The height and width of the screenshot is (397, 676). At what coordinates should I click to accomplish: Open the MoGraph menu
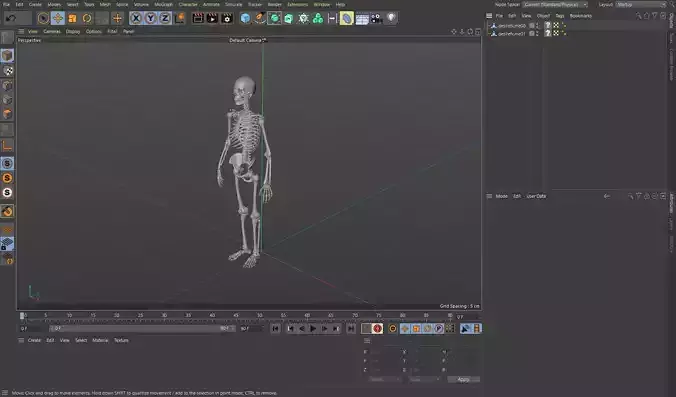(x=163, y=4)
